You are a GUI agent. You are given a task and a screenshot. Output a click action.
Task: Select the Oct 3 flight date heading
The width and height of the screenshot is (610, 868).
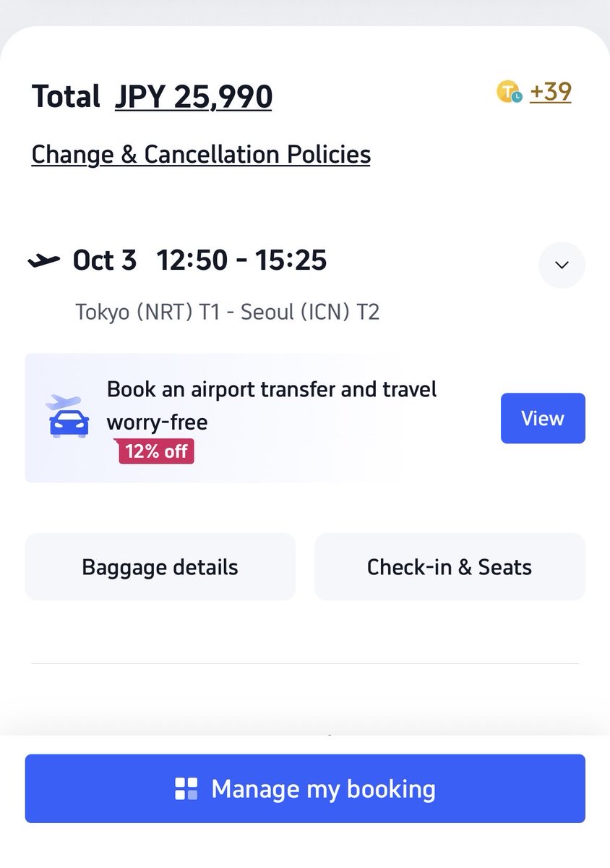(105, 260)
